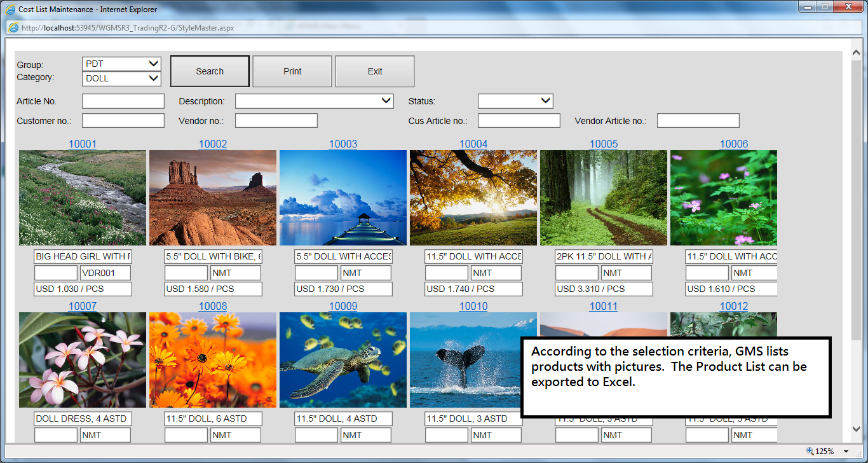Click the 11.5" DOLL, 6 ASTD field
The image size is (868, 463).
214,418
